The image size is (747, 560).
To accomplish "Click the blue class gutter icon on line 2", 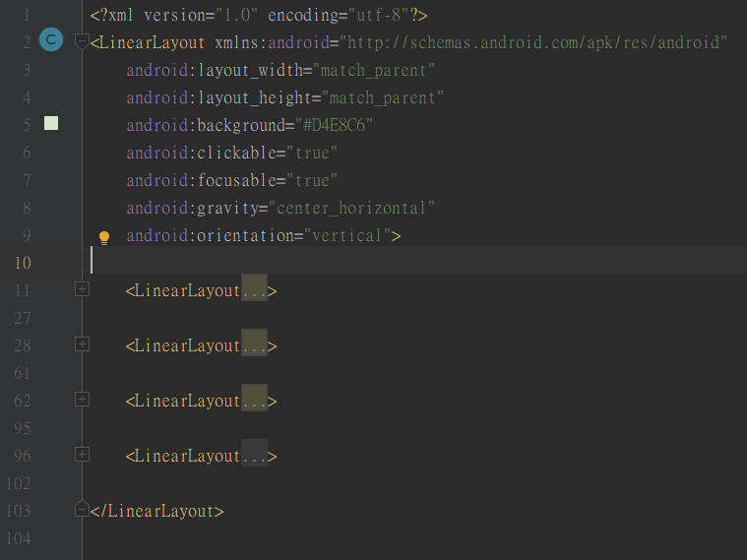I will [51, 39].
